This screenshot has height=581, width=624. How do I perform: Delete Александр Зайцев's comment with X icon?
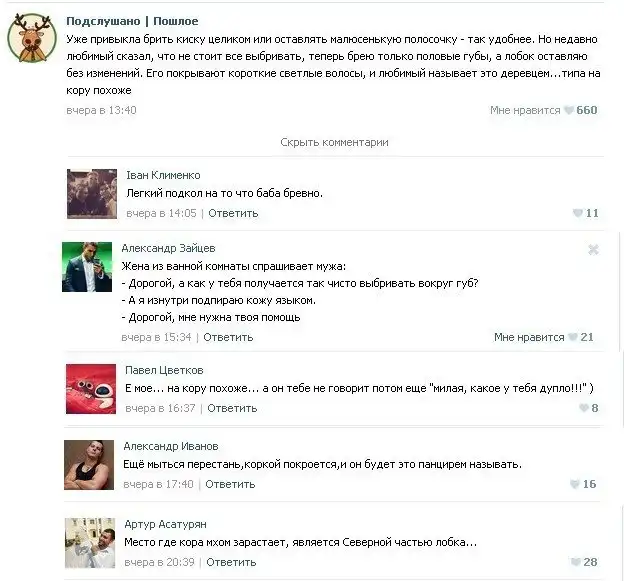pyautogui.click(x=593, y=250)
